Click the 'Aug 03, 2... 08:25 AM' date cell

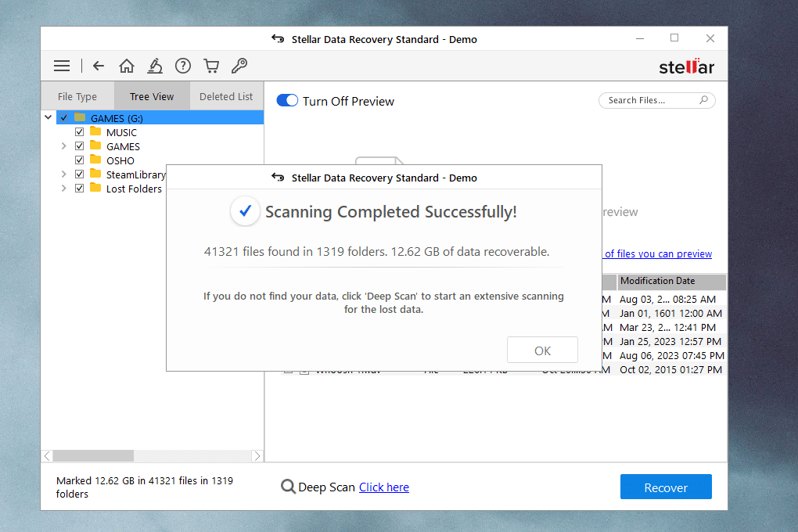coord(667,300)
